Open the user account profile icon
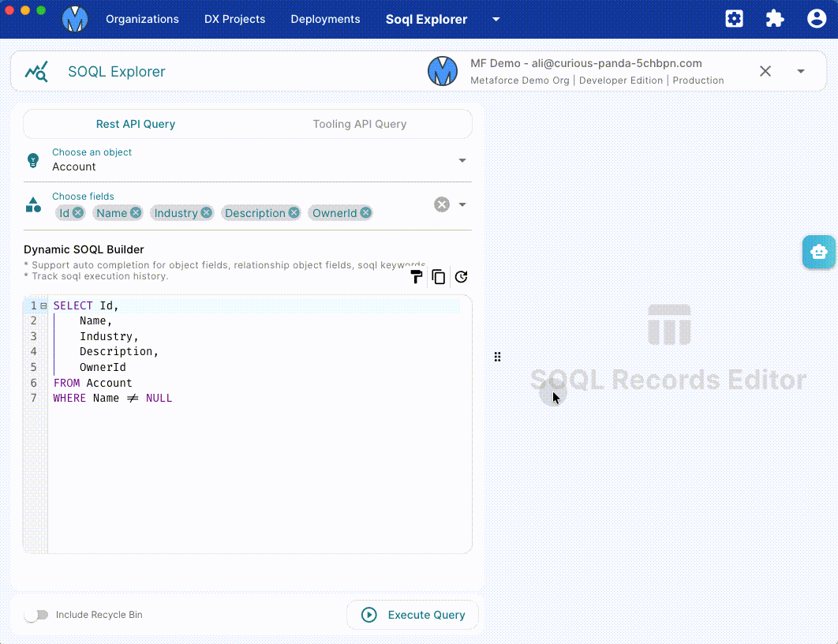838x644 pixels. [x=816, y=19]
